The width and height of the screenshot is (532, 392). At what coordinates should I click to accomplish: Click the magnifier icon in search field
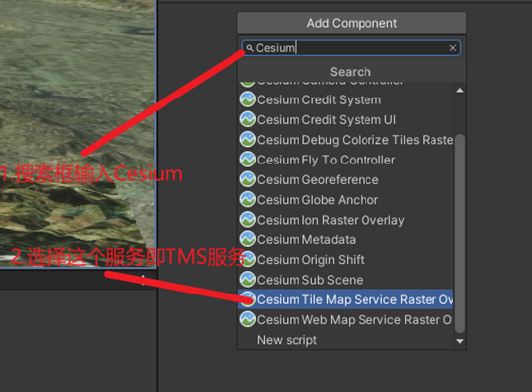click(250, 48)
